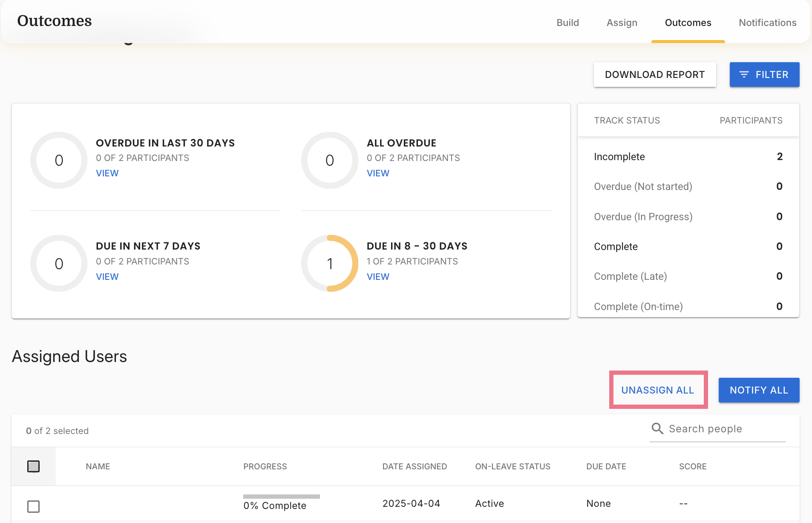Go to the Notifications tab
The width and height of the screenshot is (812, 523).
(767, 23)
